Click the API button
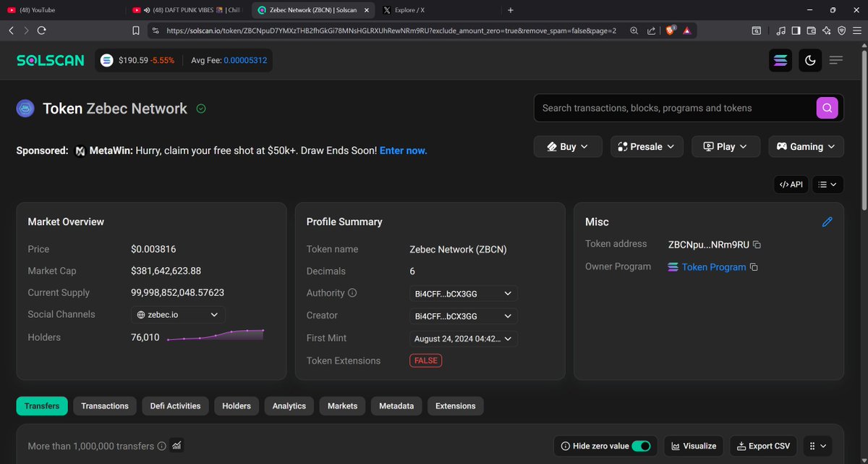The width and height of the screenshot is (868, 464). pos(791,185)
